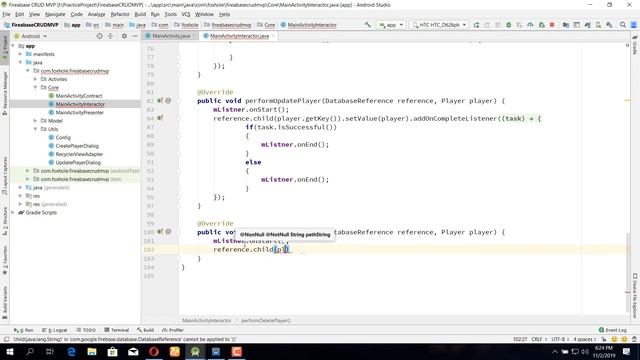Open the Analyze menu
640x360 pixels.
tap(96, 14)
